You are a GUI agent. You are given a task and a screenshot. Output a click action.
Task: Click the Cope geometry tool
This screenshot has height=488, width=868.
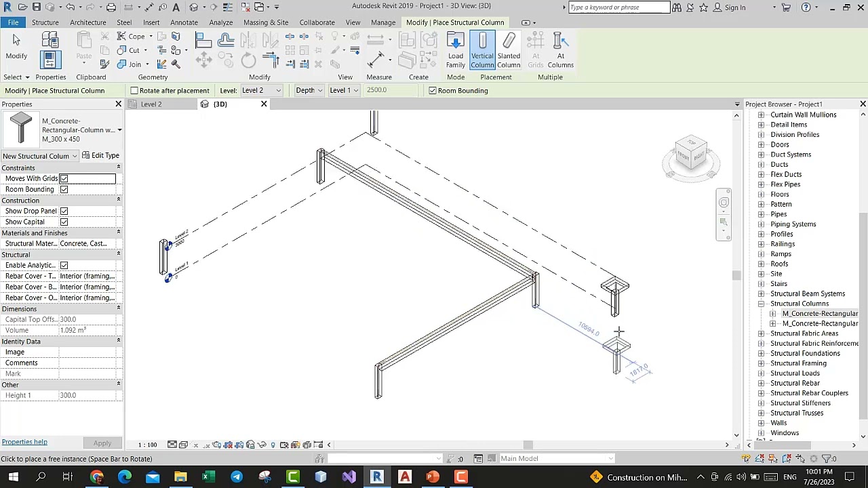[x=132, y=37]
